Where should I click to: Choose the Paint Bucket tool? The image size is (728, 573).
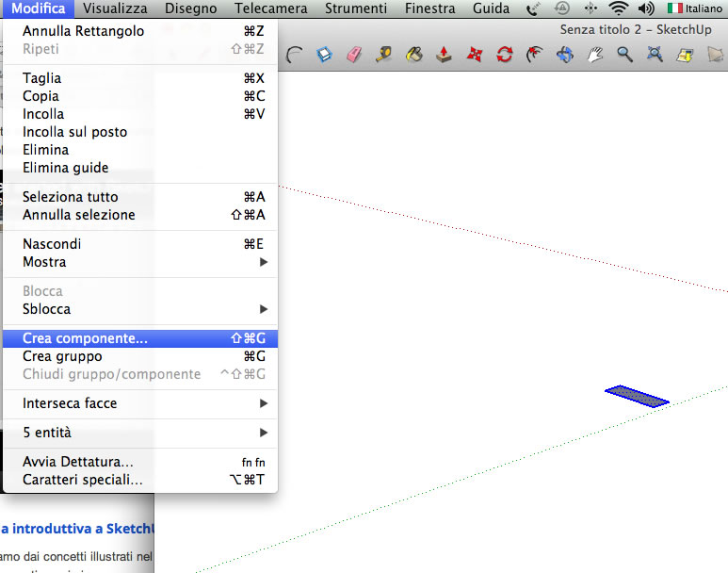click(x=413, y=55)
